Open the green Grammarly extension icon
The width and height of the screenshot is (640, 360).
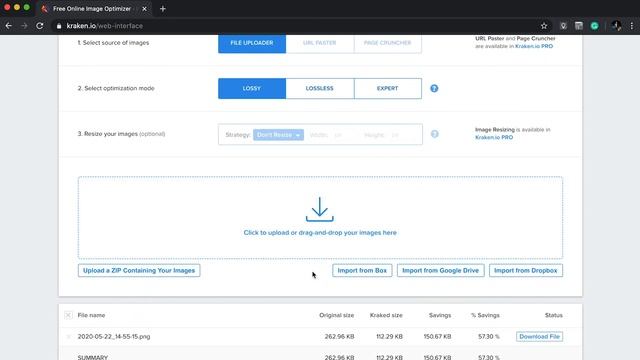[595, 26]
